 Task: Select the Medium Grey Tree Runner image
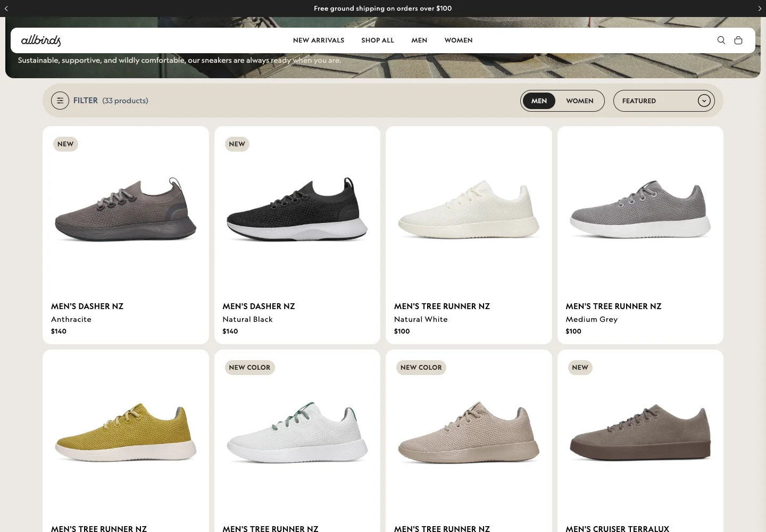click(x=640, y=210)
